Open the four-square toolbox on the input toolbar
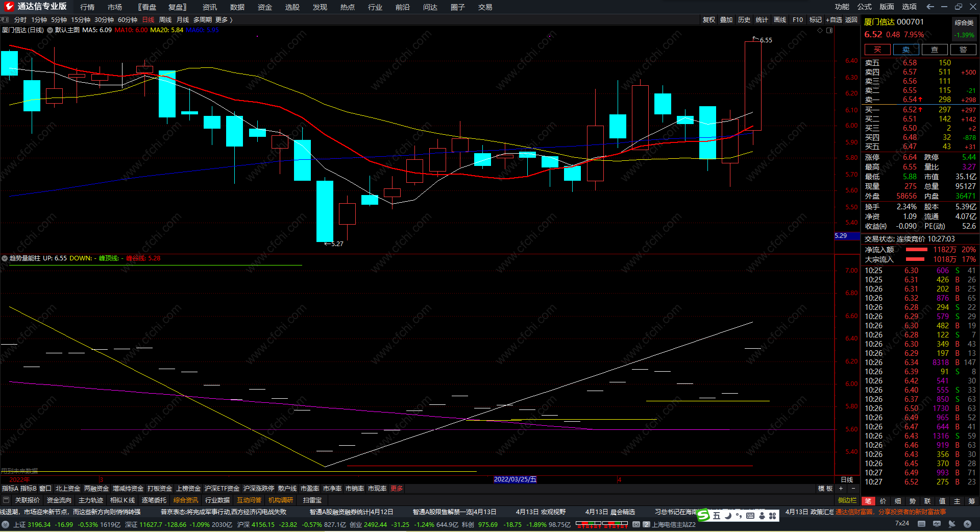 point(773,516)
